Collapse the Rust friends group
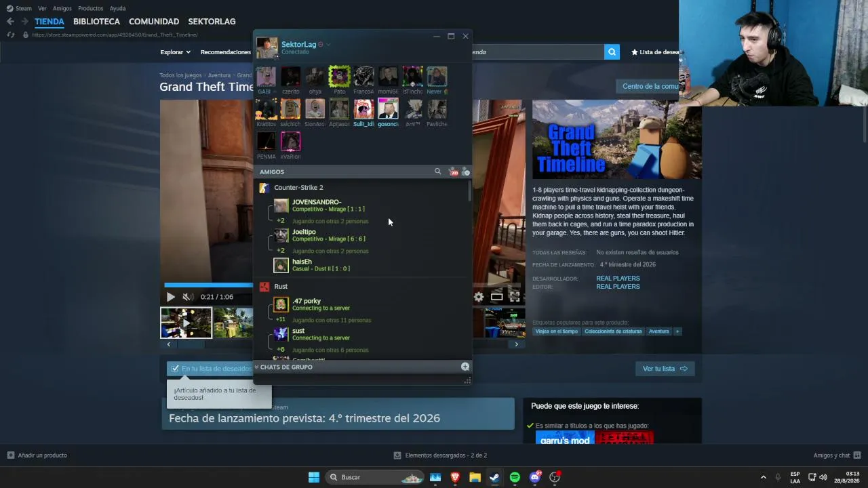This screenshot has width=868, height=488. coord(281,287)
